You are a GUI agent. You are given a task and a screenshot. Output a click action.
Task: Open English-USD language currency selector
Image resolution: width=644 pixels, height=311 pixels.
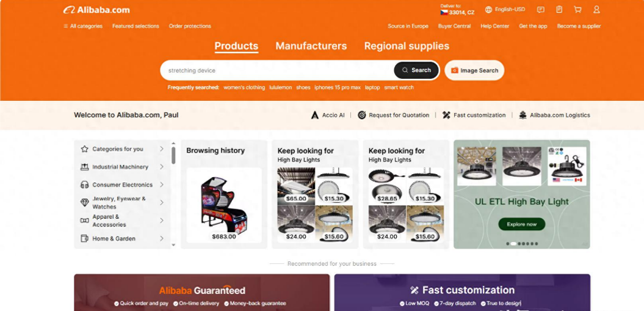point(505,9)
